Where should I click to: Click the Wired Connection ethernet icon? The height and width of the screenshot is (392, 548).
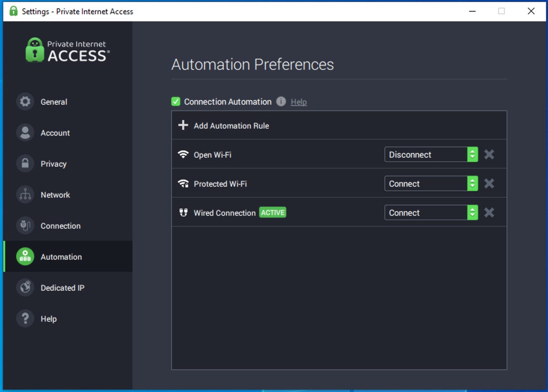click(183, 213)
